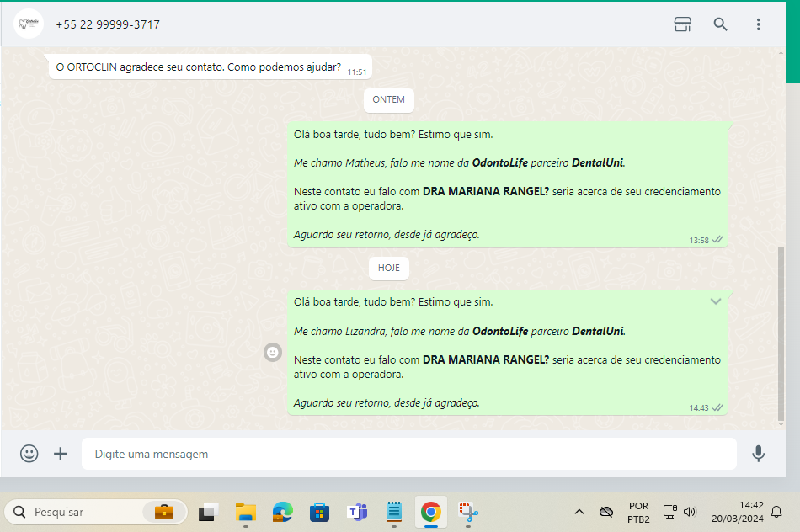Viewport: 800px width, 532px height.
Task: Show hidden system tray icons
Action: tap(579, 512)
